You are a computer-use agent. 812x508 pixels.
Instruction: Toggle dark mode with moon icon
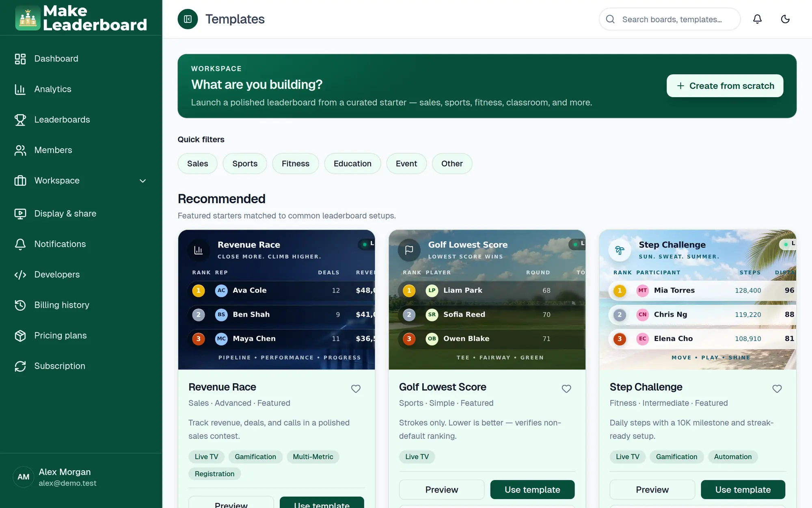point(785,19)
